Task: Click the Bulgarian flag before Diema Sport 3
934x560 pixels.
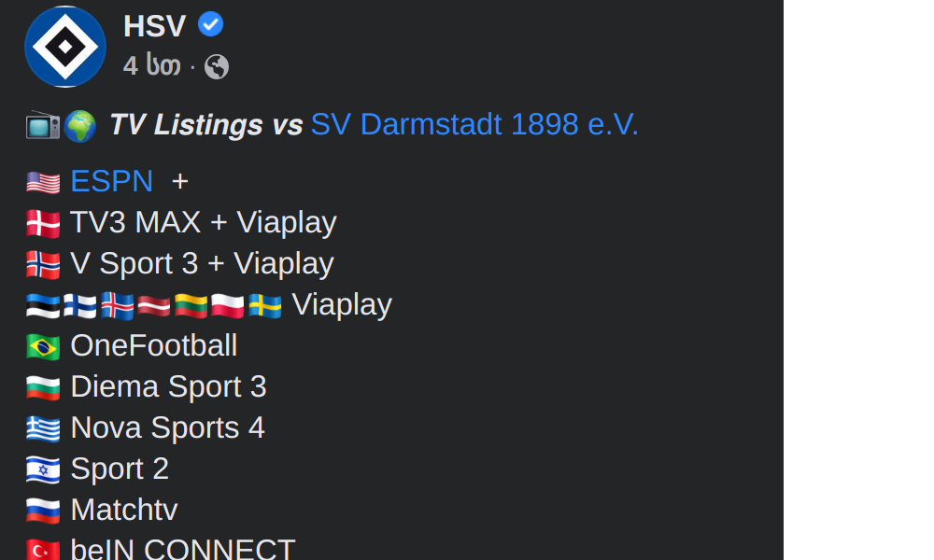Action: point(43,387)
